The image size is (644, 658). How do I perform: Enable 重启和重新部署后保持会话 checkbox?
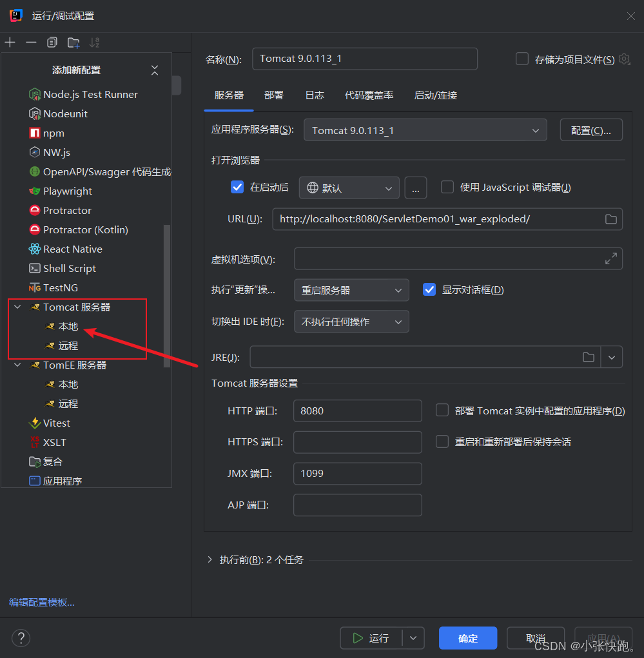tap(442, 441)
